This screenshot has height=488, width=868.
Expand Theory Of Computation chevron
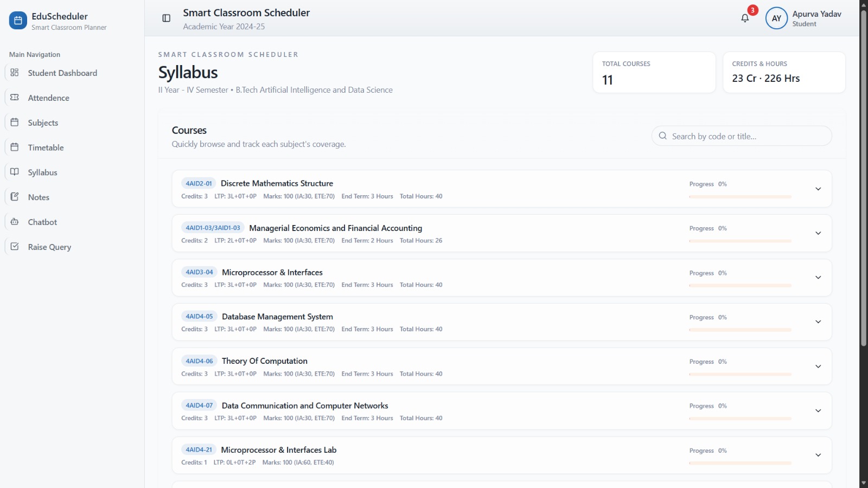coord(818,367)
